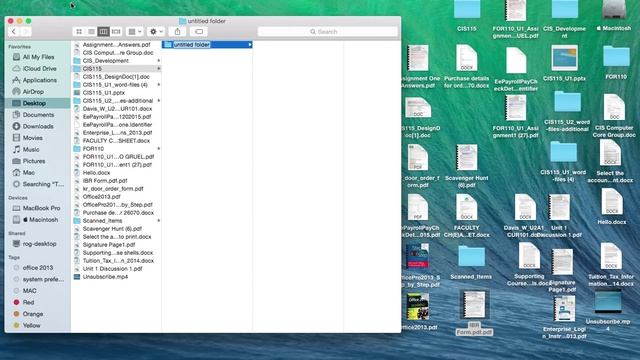Open All My Files in sidebar

pos(38,57)
